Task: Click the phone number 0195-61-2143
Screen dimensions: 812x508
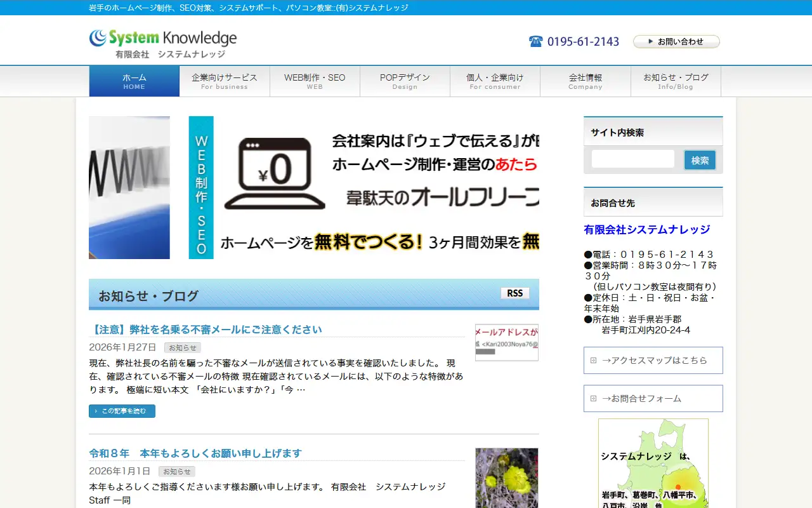Action: click(583, 41)
